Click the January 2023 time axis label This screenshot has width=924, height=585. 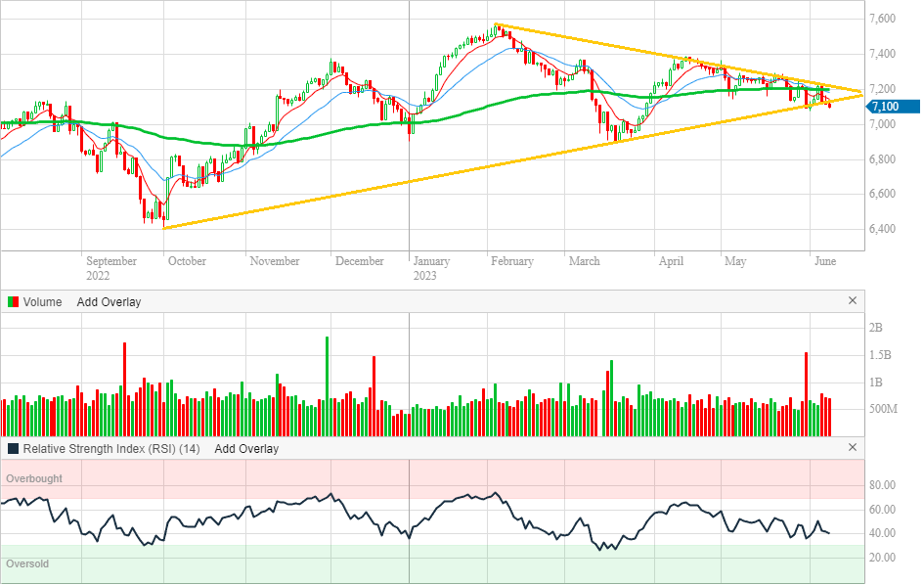[431, 268]
